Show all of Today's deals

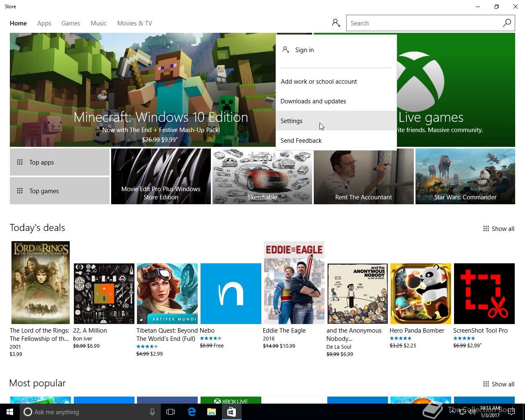(x=499, y=228)
